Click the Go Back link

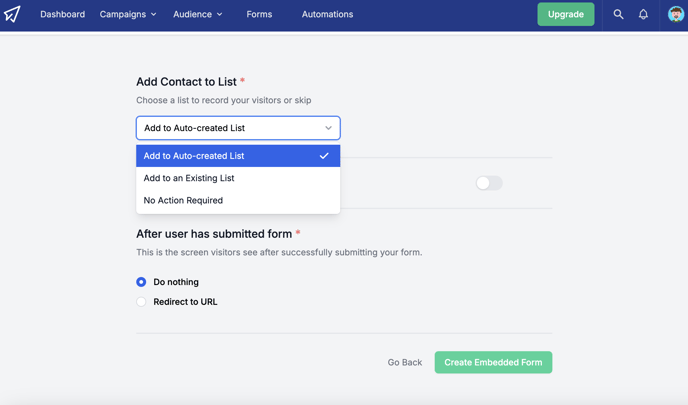[x=405, y=362]
